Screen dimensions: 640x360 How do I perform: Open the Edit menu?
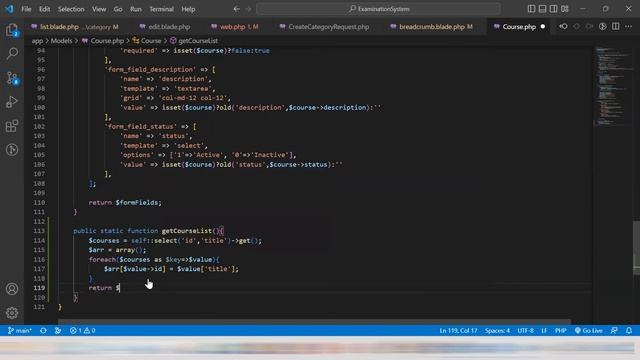44,9
